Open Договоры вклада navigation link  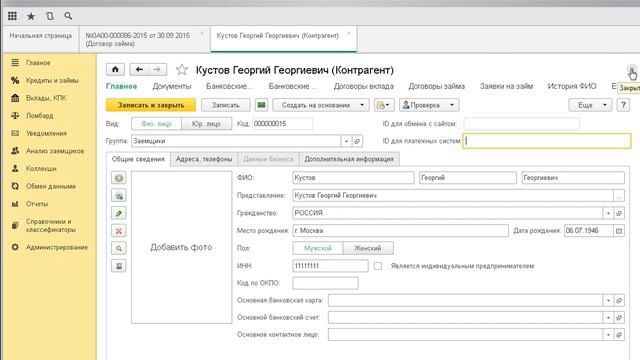(x=364, y=87)
